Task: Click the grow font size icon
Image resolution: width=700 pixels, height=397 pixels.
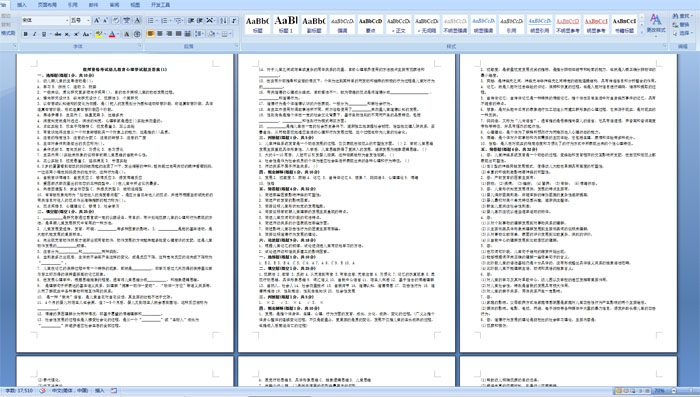Action: tap(96, 21)
